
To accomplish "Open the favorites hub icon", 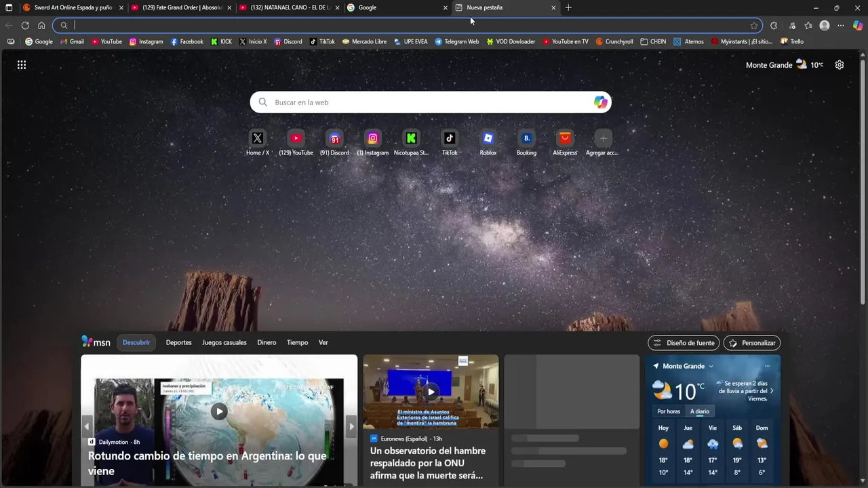I will tap(808, 26).
